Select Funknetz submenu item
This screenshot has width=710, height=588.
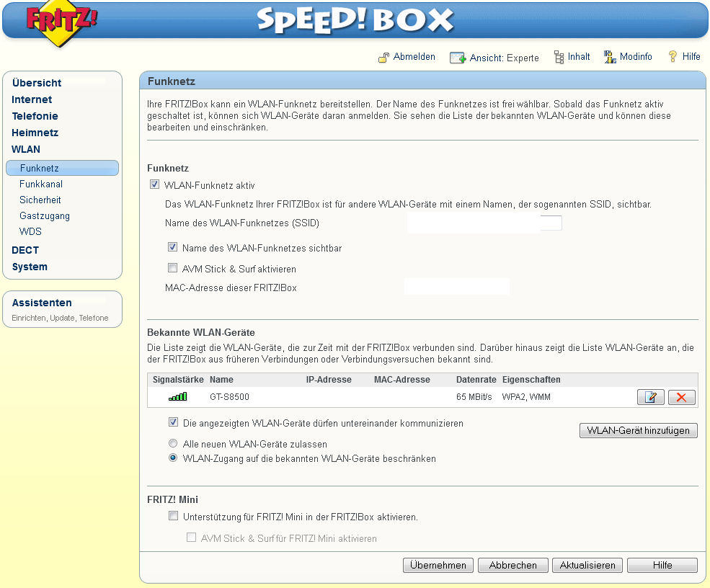pos(63,168)
